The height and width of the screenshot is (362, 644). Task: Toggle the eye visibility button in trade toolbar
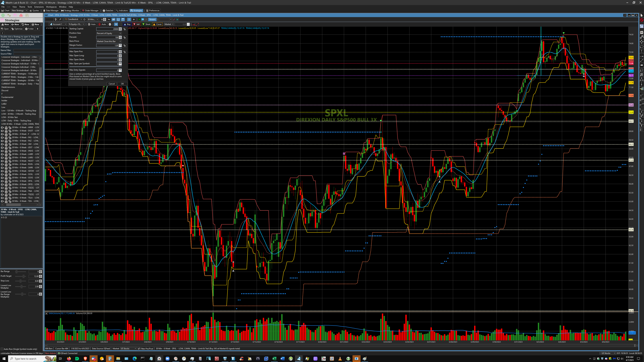click(116, 24)
